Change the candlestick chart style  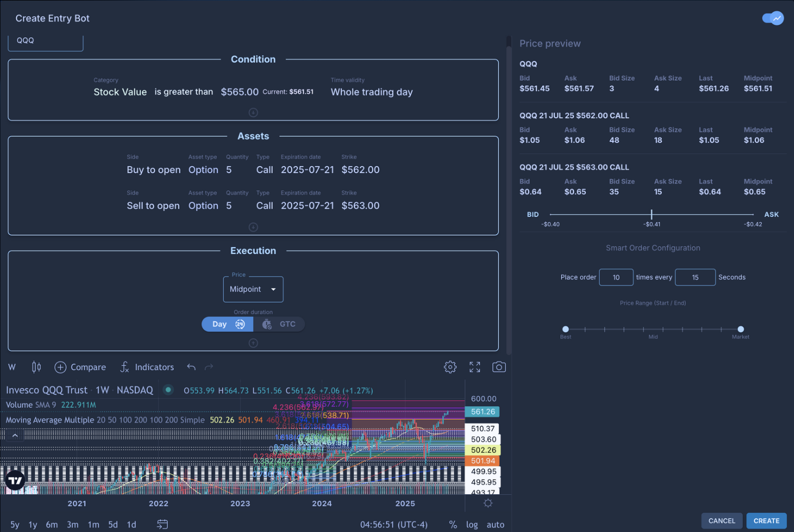tap(36, 367)
